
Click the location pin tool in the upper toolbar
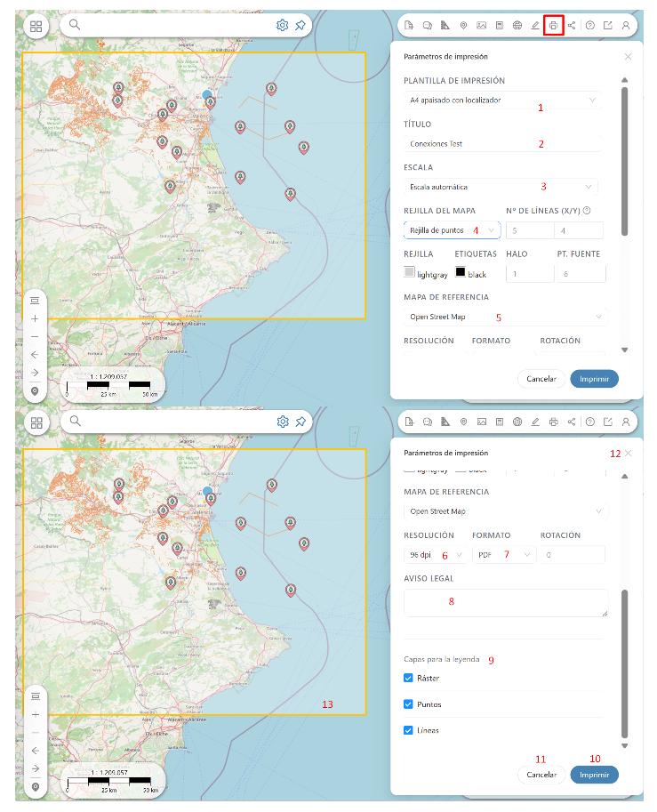coord(463,26)
